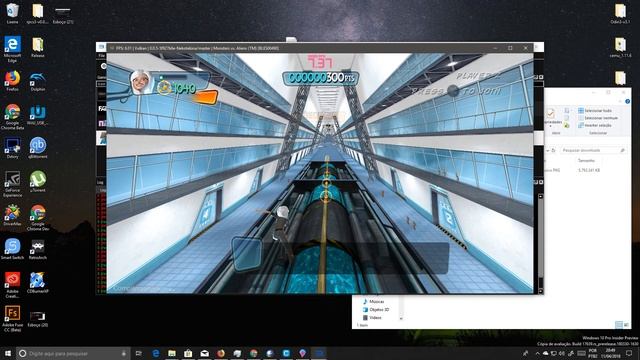Select the Odin3 folder on the desktop
This screenshot has height=360, width=640.
[x=620, y=13]
